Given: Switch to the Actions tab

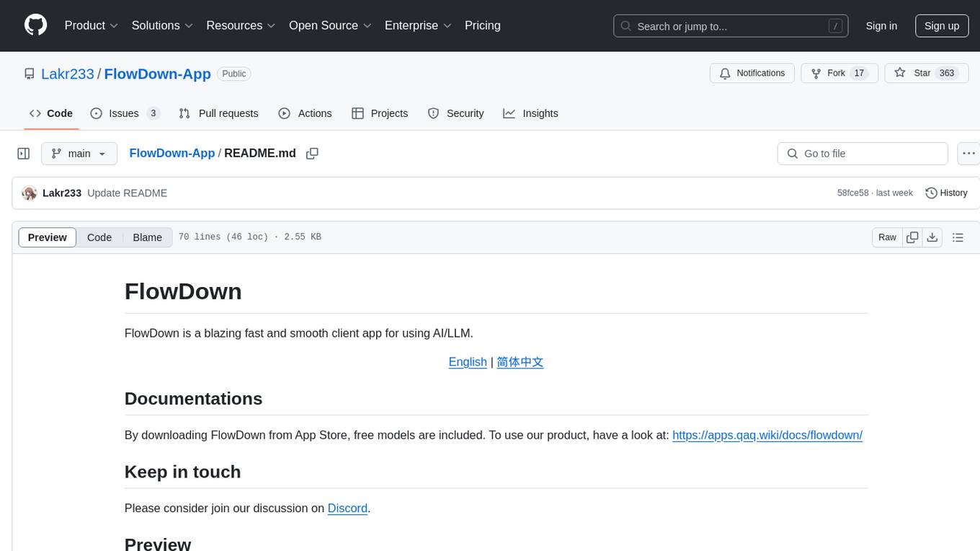Looking at the screenshot, I should 305,113.
